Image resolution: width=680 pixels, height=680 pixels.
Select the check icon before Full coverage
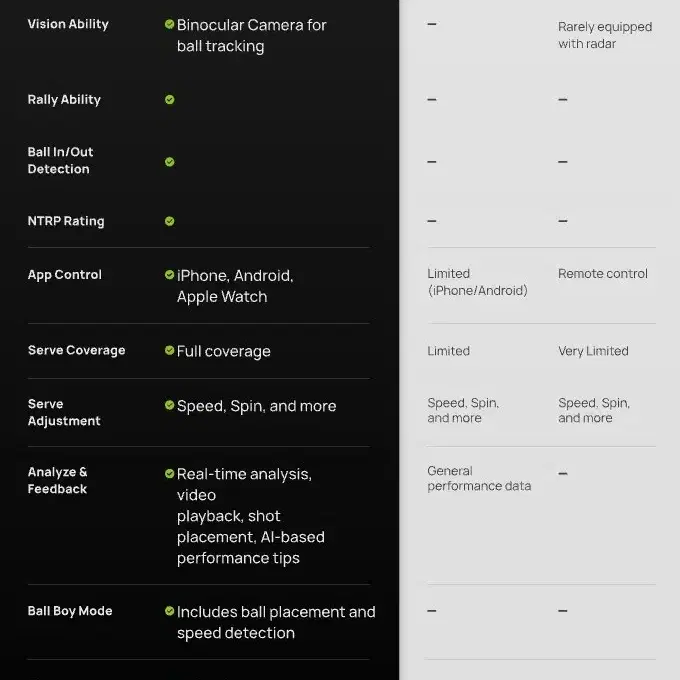tap(170, 350)
